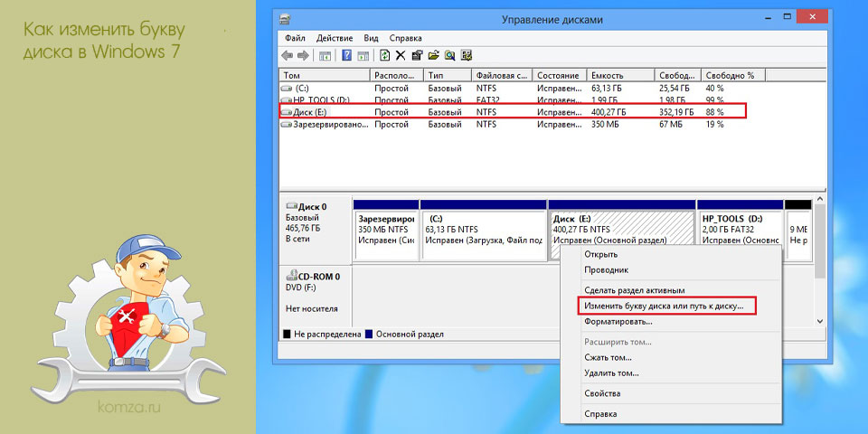Viewport: 868px width, 434px height.
Task: Choose Форматировать... in context menu
Action: (618, 321)
